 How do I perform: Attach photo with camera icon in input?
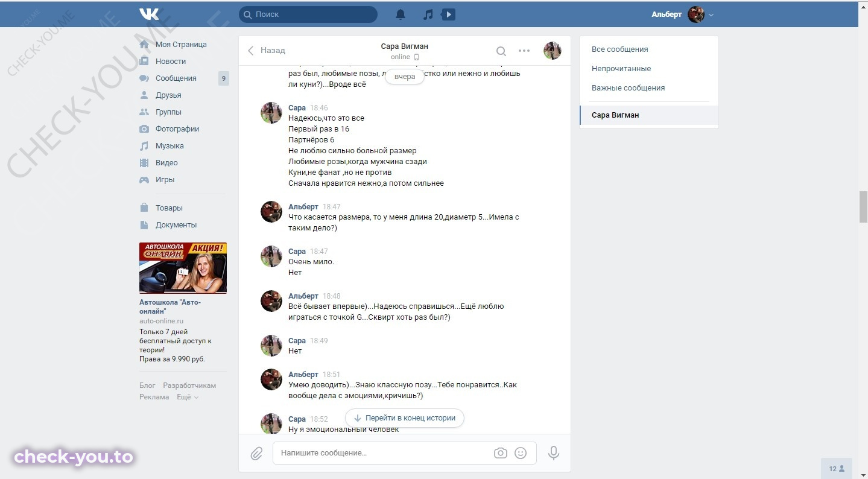coord(501,453)
